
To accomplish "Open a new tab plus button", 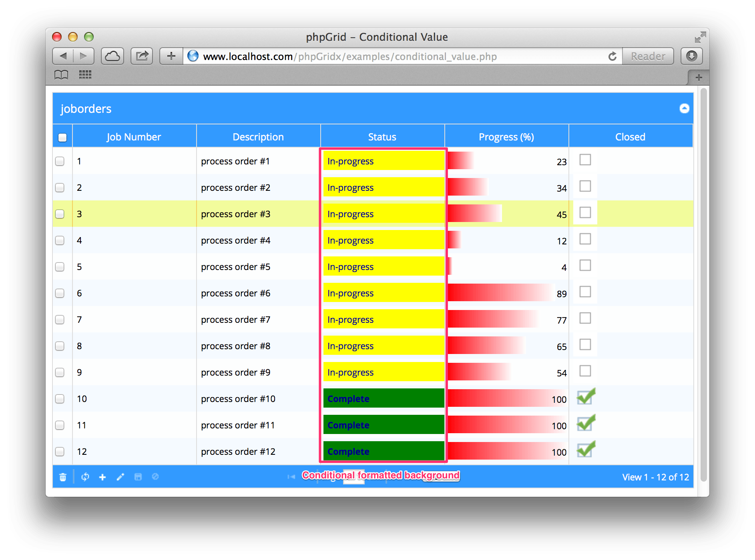I will coord(699,78).
